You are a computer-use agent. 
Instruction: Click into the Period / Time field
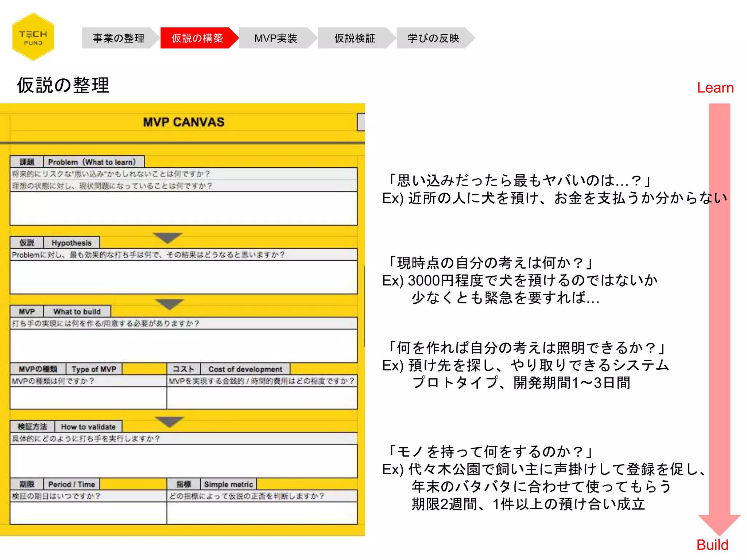click(88, 513)
